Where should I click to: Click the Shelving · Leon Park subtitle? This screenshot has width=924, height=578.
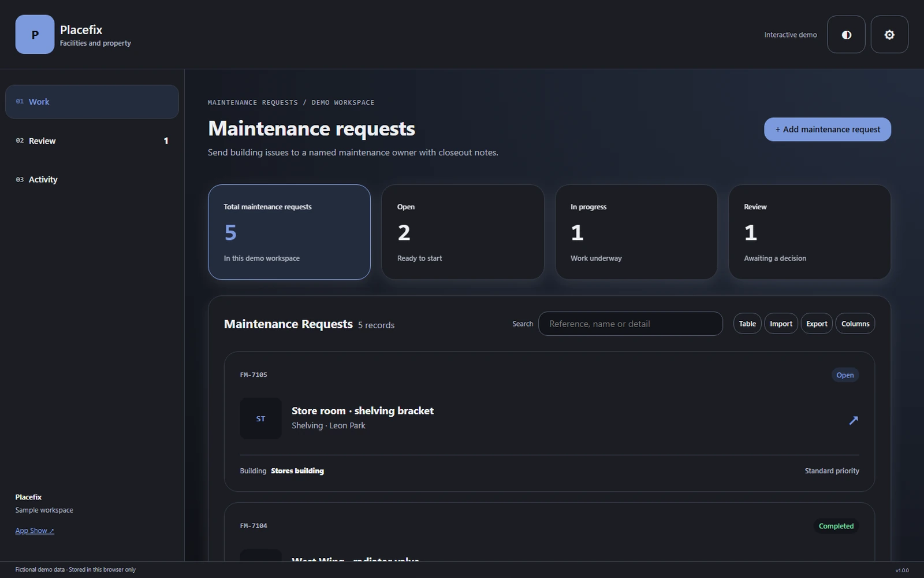329,425
